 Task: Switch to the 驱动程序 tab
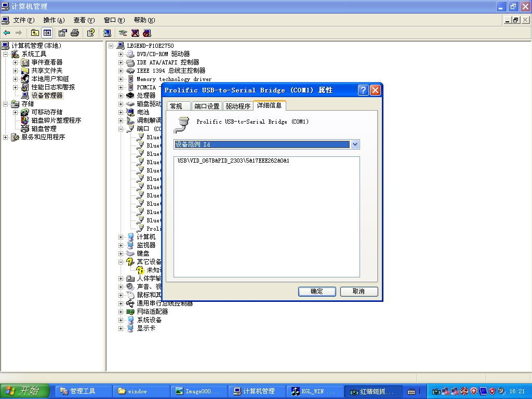(x=238, y=106)
